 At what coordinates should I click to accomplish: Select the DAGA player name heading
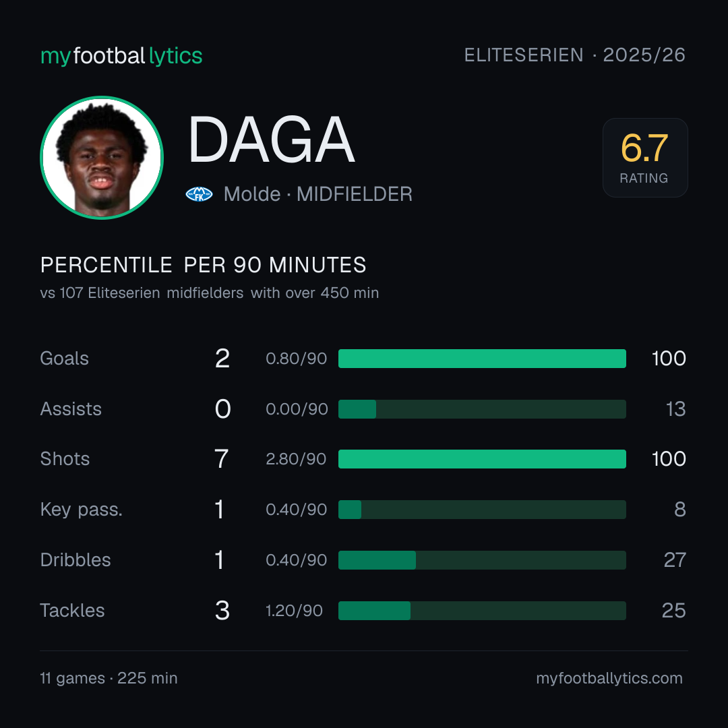[272, 140]
